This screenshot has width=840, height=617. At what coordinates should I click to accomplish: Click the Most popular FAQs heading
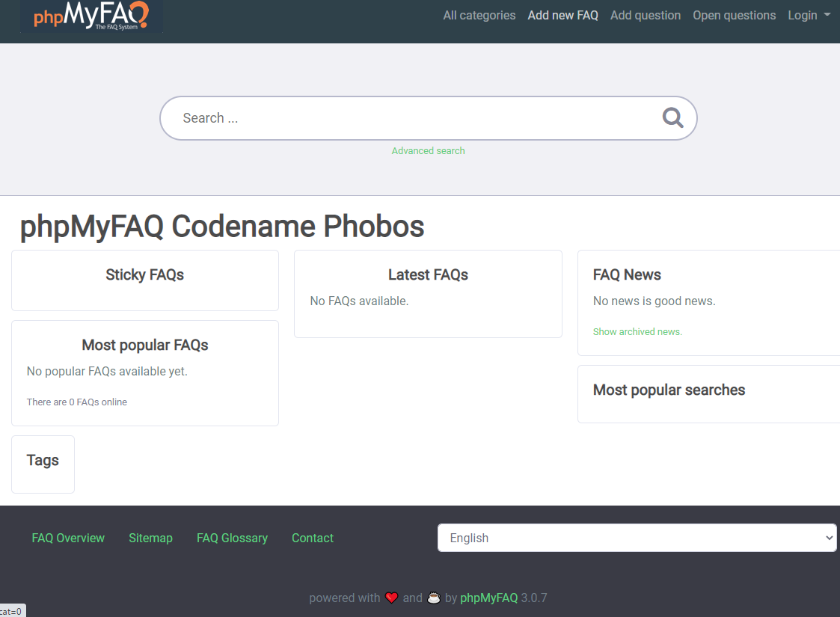click(144, 345)
